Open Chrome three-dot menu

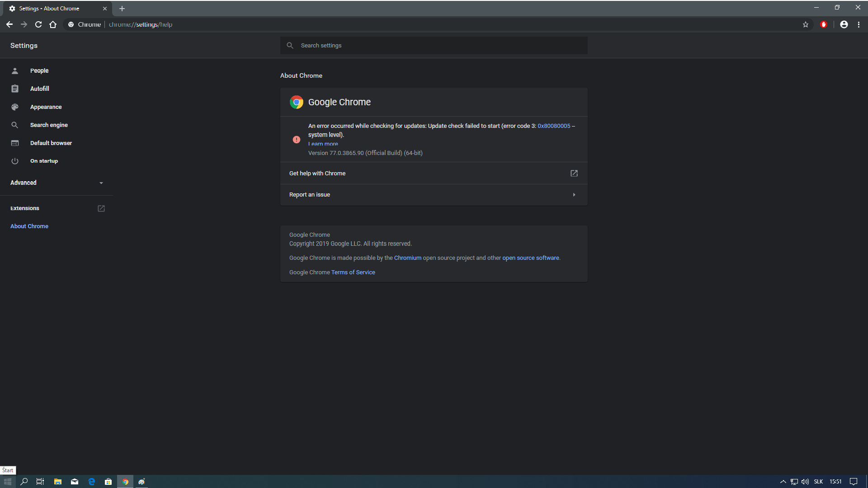(x=859, y=24)
